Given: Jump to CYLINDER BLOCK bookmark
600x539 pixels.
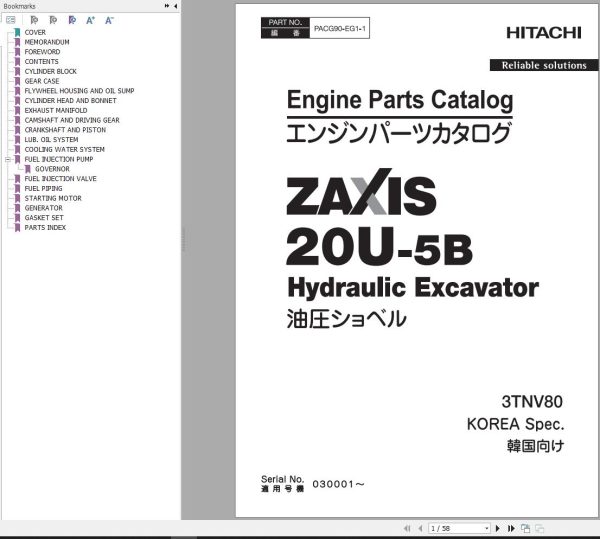Looking at the screenshot, I should tap(51, 72).
